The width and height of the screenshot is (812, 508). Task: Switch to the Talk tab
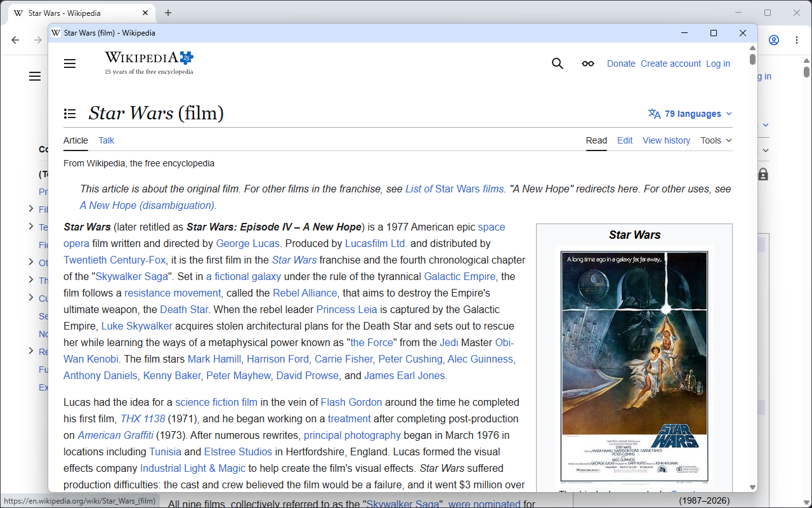pyautogui.click(x=107, y=140)
